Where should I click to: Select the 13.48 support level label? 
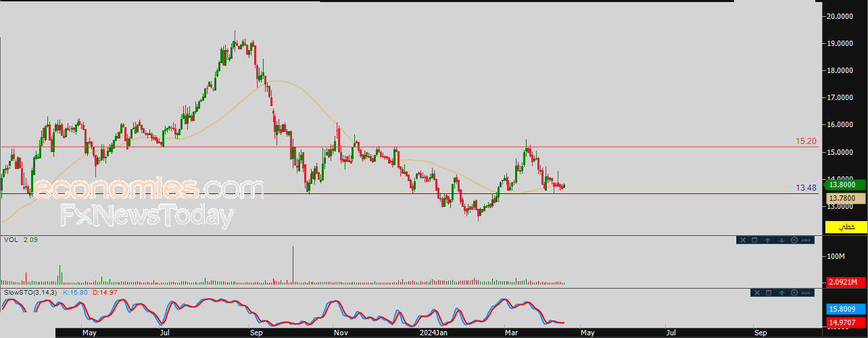(x=806, y=188)
